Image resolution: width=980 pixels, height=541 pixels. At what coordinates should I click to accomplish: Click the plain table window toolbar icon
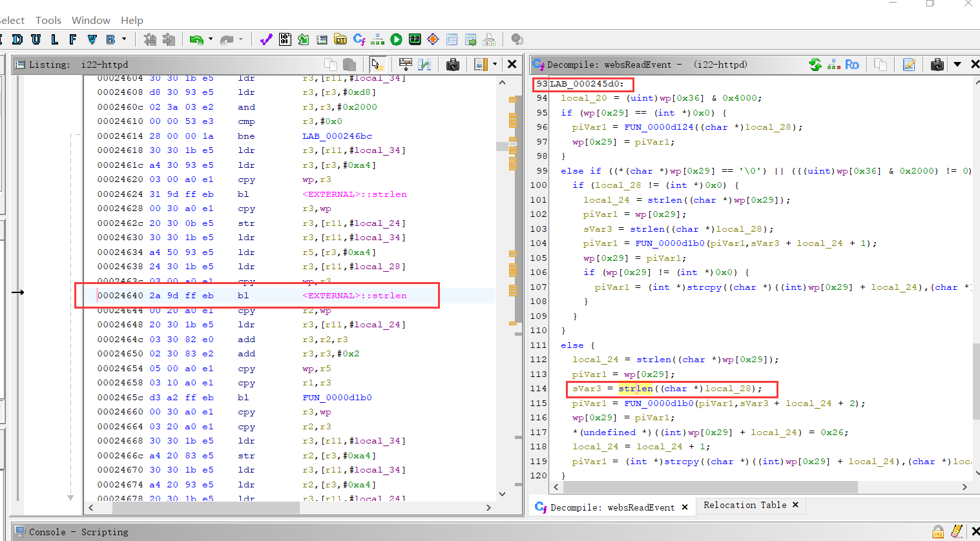452,39
